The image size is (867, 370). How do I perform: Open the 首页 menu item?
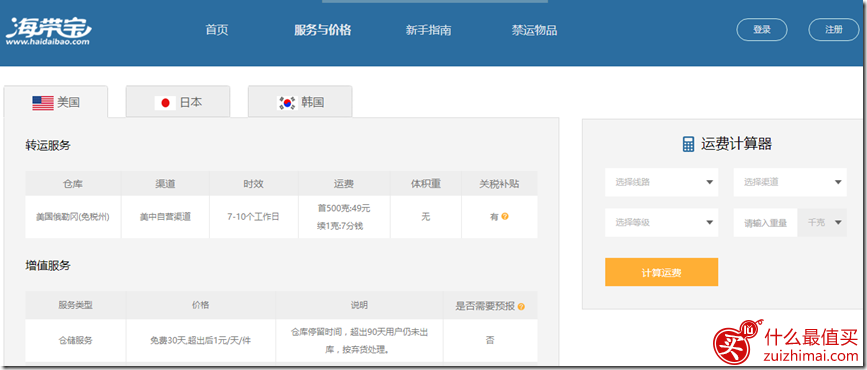pyautogui.click(x=217, y=30)
